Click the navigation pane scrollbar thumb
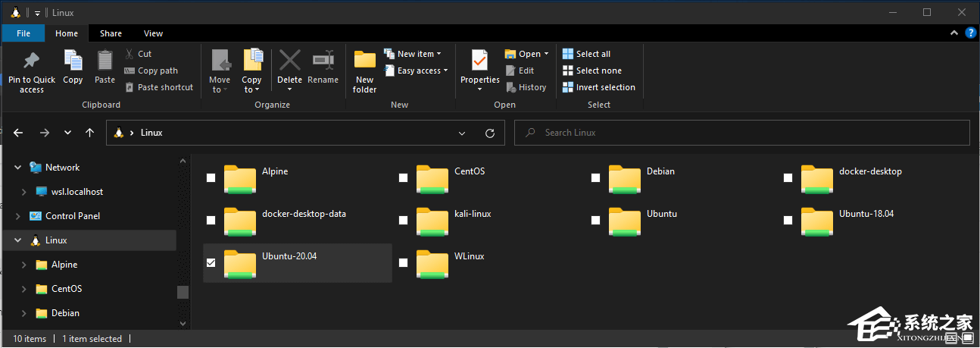980x348 pixels. (x=183, y=292)
